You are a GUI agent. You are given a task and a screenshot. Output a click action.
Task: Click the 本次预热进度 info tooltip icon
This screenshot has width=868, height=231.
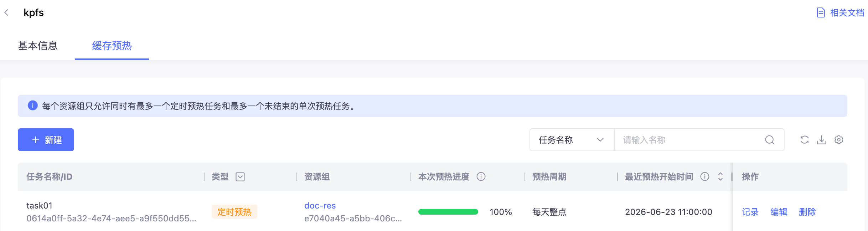point(481,176)
